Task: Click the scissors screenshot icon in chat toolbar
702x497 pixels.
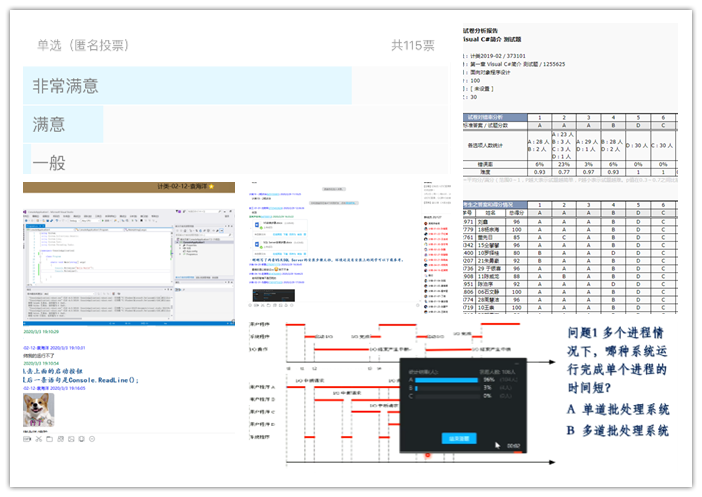Action: (x=39, y=438)
